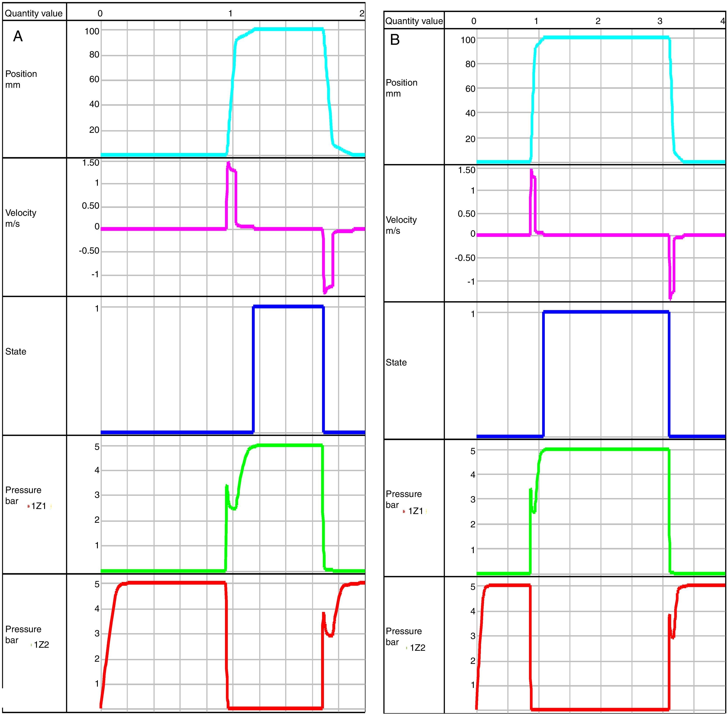Click the 'B' panel letter label

click(395, 40)
